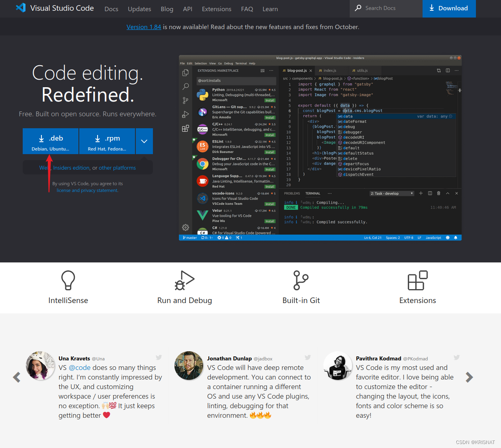Open the Docs navigation item

click(111, 9)
